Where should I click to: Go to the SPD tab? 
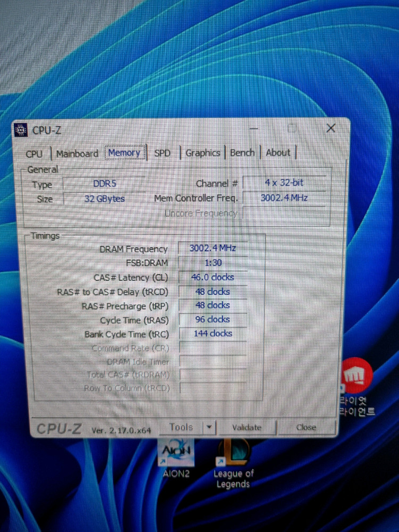pyautogui.click(x=162, y=153)
